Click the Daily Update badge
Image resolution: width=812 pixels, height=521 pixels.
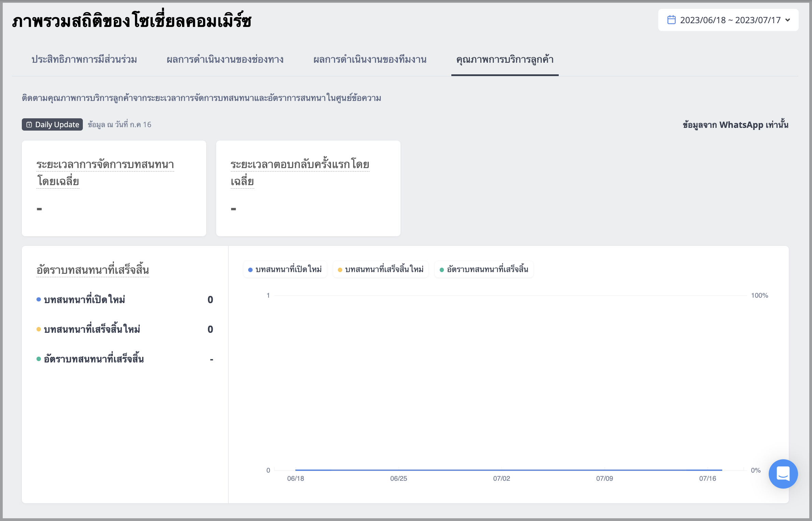(52, 124)
